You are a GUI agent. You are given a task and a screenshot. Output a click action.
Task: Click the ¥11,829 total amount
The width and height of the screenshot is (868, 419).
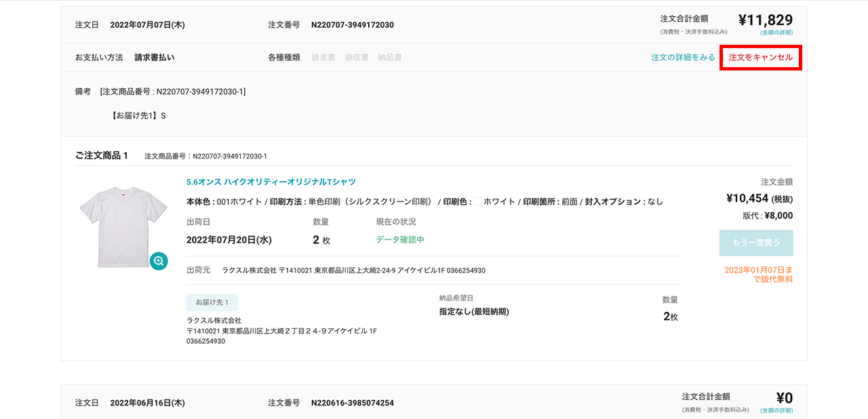coord(766,20)
